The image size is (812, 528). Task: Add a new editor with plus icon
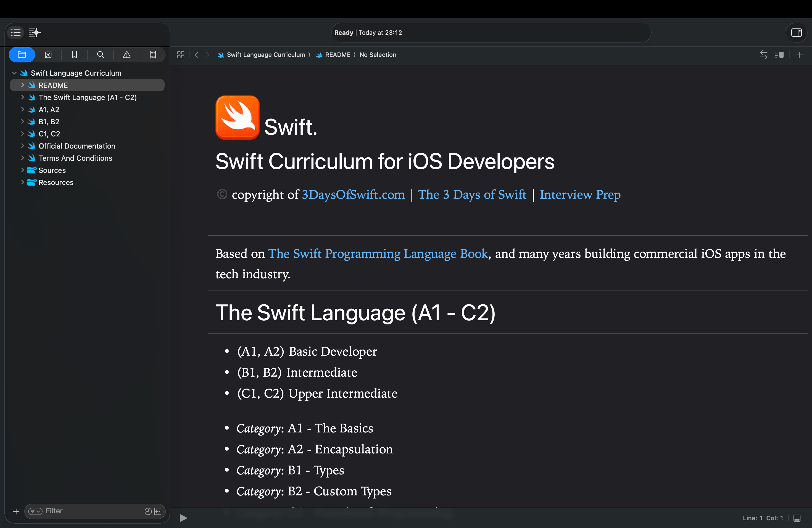800,55
